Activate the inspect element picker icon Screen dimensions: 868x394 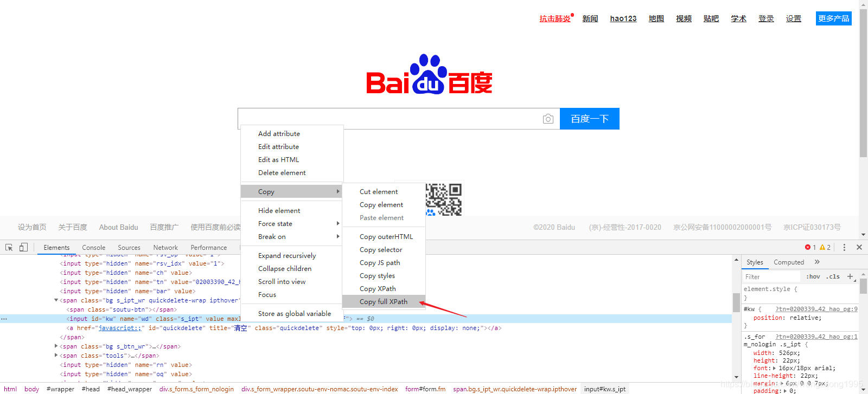[x=9, y=247]
